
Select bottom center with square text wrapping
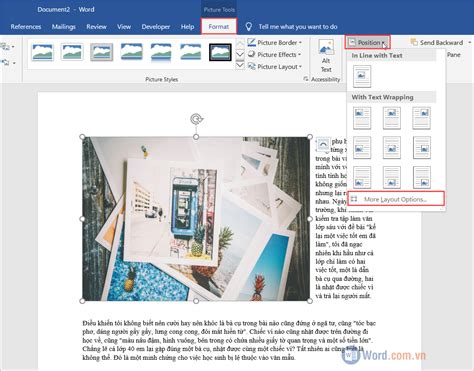tap(392, 177)
